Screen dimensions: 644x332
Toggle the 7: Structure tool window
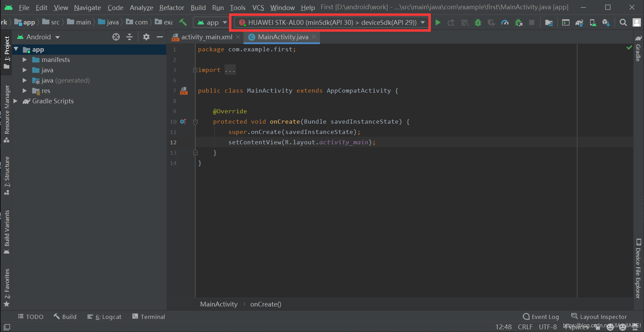click(x=7, y=176)
